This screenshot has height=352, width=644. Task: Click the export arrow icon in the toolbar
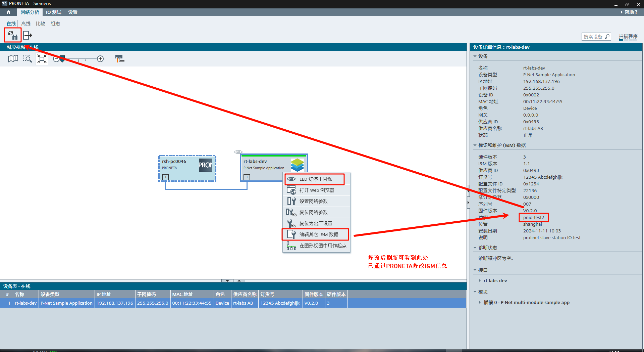[x=28, y=35]
